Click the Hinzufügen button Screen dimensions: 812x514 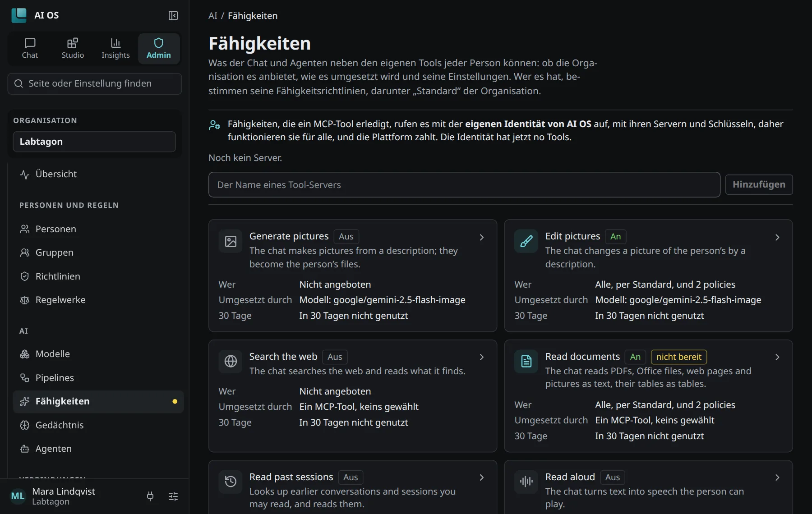759,184
